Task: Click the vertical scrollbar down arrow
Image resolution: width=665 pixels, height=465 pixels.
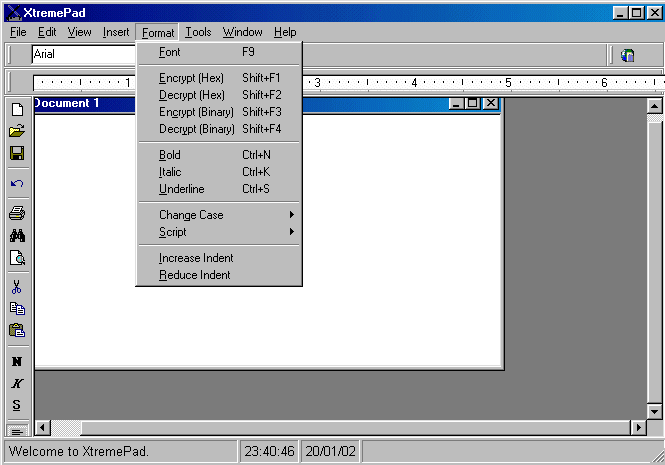Action: (x=654, y=411)
